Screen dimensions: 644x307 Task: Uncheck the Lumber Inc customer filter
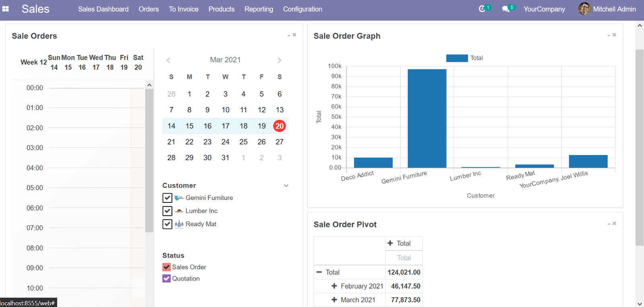pos(167,211)
